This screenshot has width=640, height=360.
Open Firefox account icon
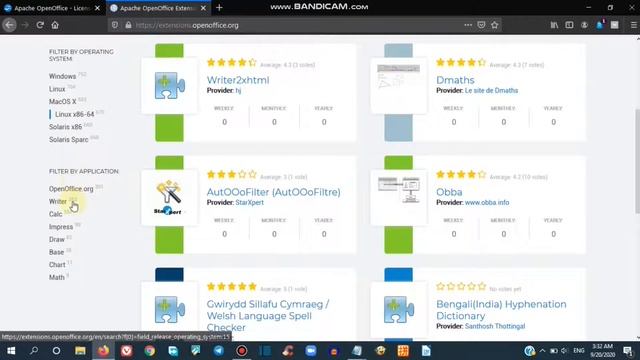[584, 25]
